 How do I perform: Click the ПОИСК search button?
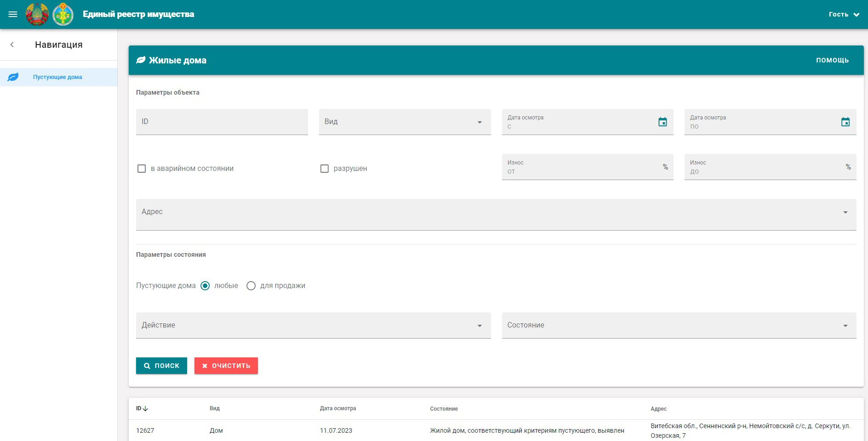[x=161, y=366]
